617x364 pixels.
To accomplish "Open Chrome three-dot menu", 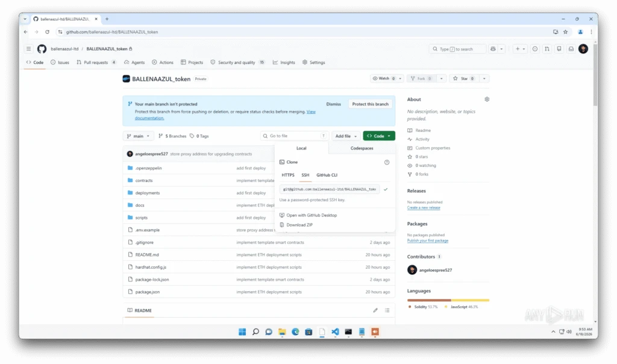I will [x=591, y=32].
